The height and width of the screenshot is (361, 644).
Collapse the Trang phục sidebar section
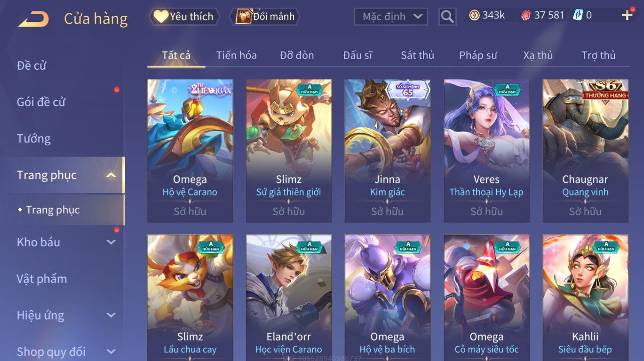[111, 175]
